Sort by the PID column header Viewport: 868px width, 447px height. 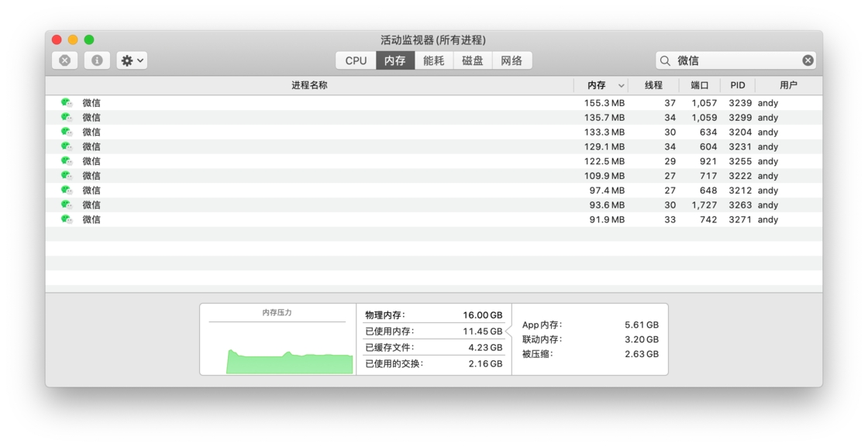pos(737,85)
